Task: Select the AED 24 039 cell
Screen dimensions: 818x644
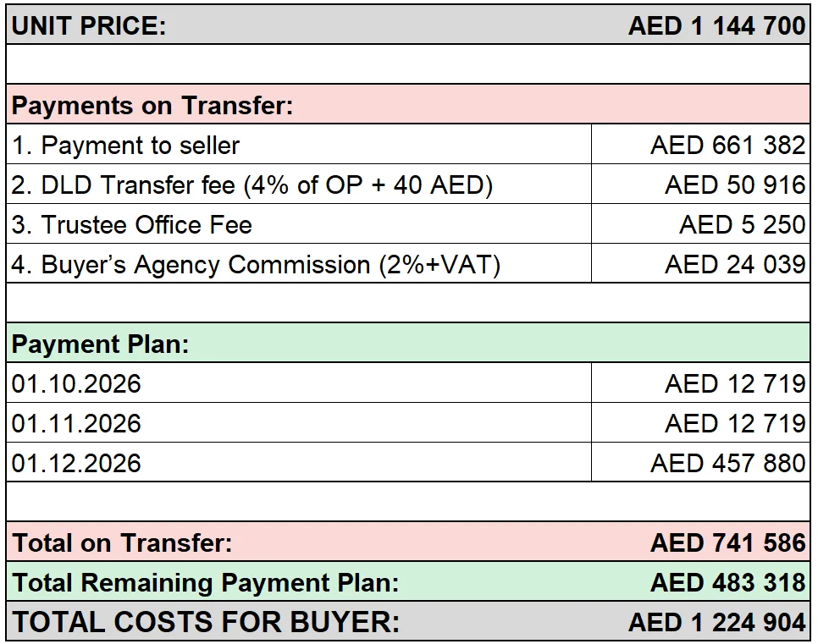Action: 700,263
